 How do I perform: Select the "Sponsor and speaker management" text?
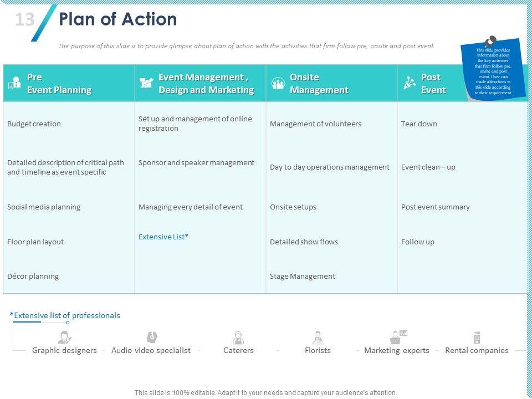(196, 162)
